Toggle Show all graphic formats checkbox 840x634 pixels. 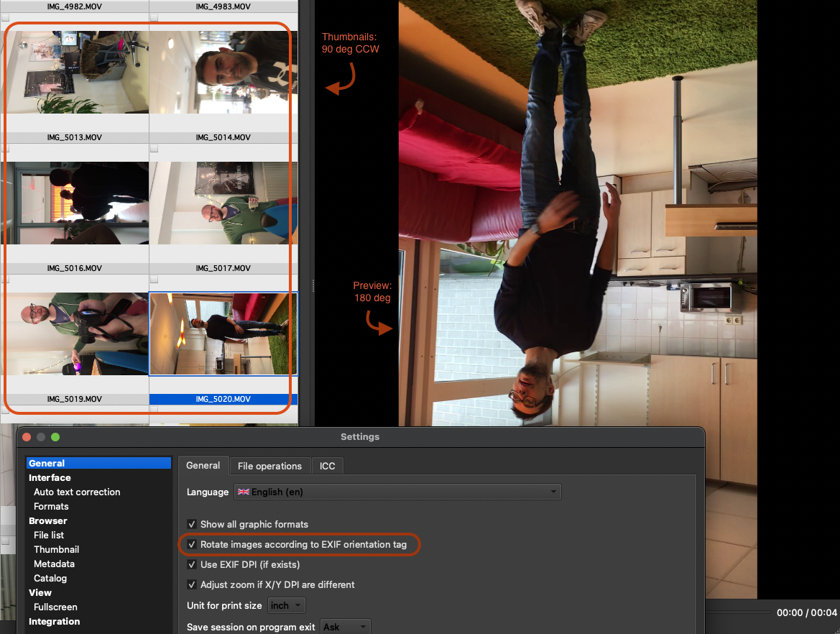[x=192, y=524]
